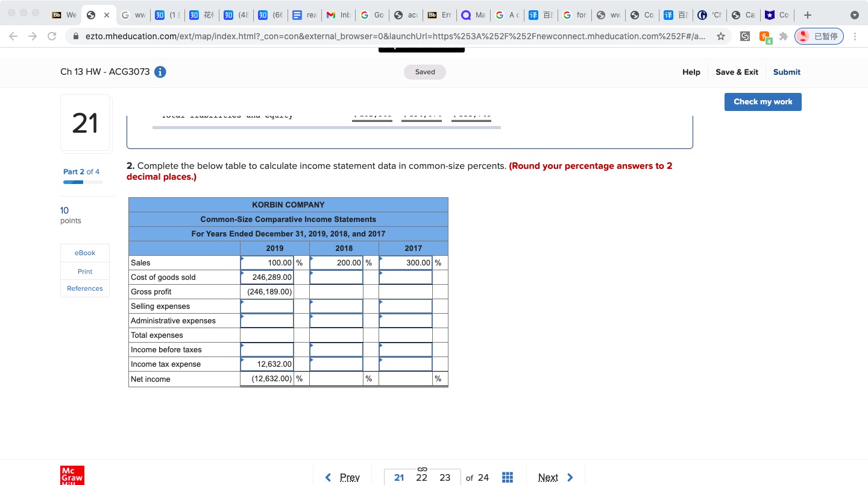Image resolution: width=868 pixels, height=485 pixels.
Task: Click the 'KORBIN COMPANY' table title
Action: click(x=288, y=205)
